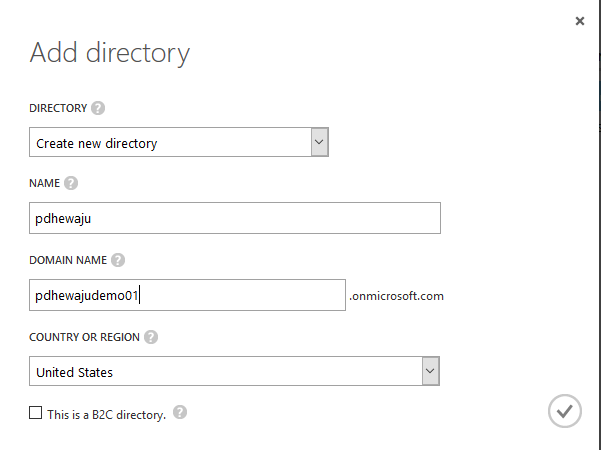The height and width of the screenshot is (450, 601).
Task: Enable the B2C directory checkbox
Action: pos(36,413)
